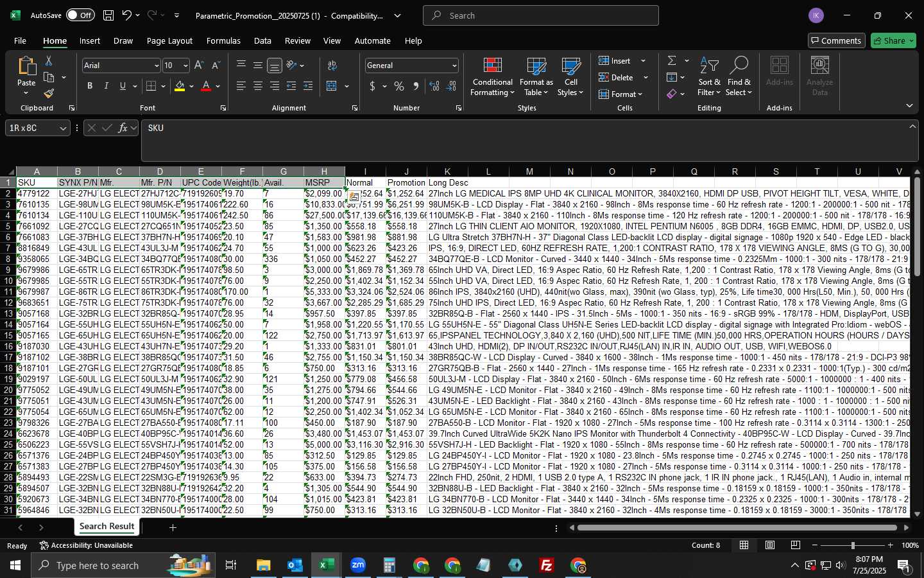
Task: Decrease font size with the smaller A
Action: 216,66
